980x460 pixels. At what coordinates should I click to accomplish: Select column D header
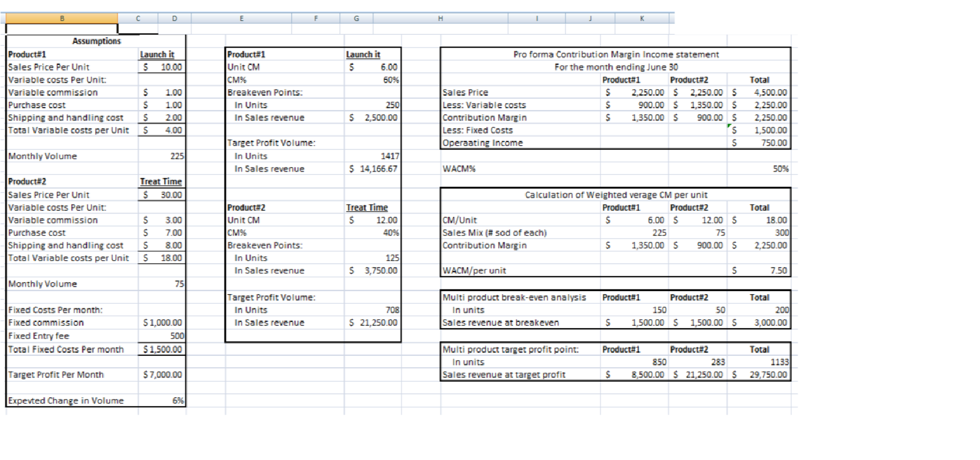click(174, 18)
